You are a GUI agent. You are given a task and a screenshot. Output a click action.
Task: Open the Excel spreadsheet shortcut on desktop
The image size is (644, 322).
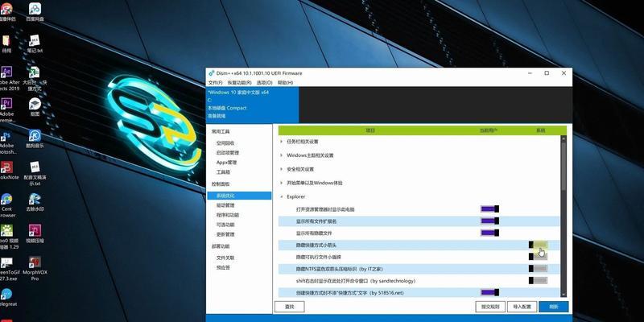[35, 78]
